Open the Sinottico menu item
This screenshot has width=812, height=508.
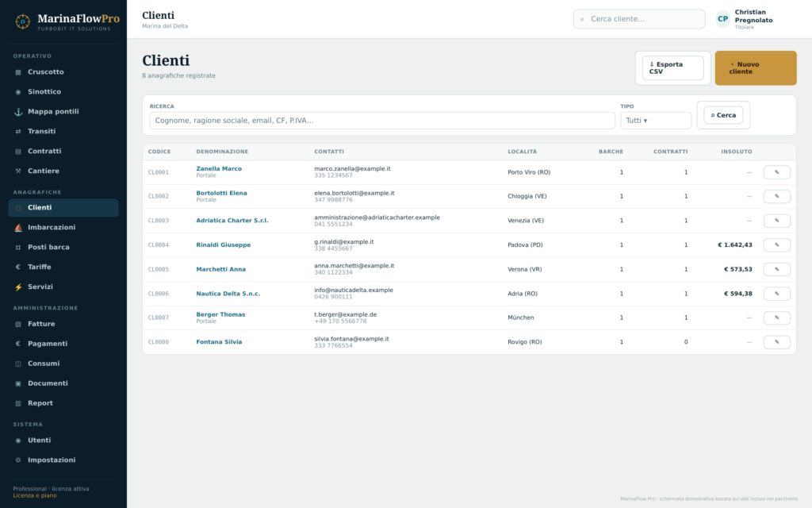click(63, 92)
